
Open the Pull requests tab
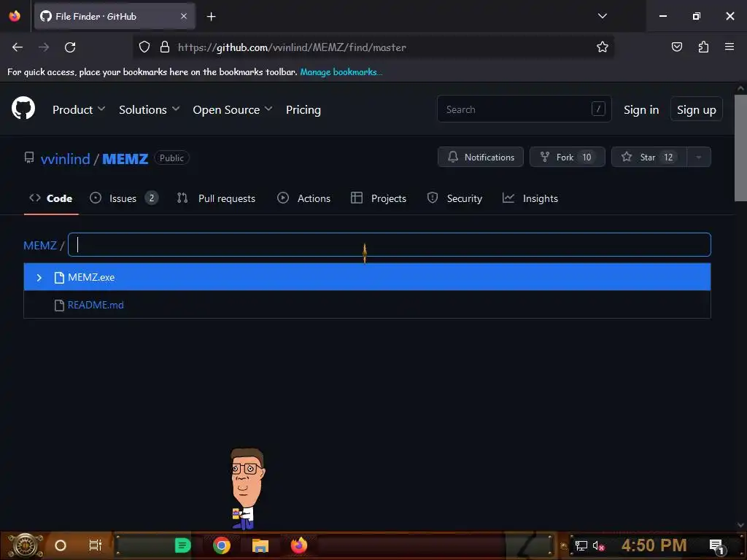coord(216,198)
